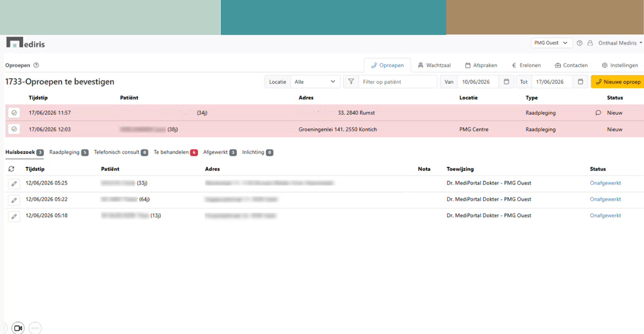Viewport: 644px width, 334px height.
Task: Click Onafgewerkt status link for 05:22 entry
Action: point(605,199)
